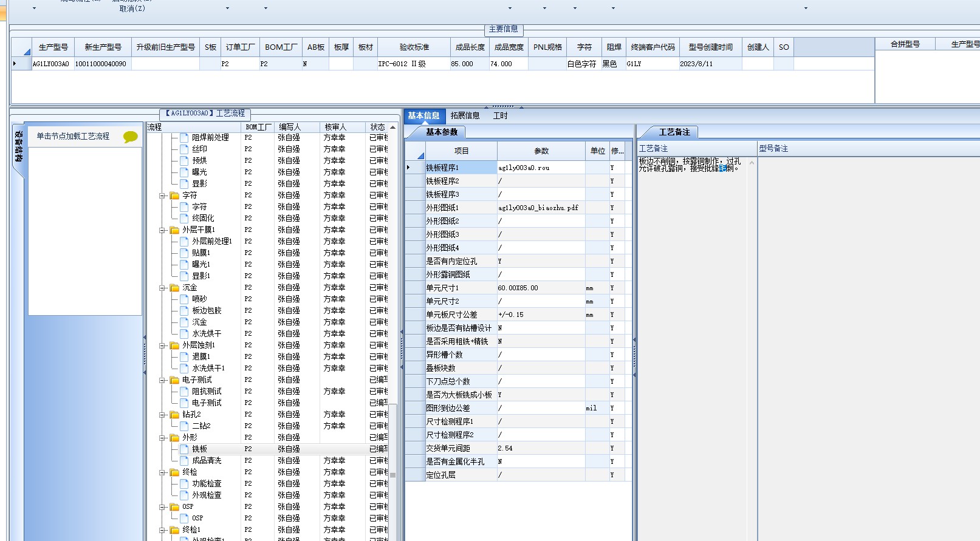980x541 pixels.
Task: Click the +/-0.15 tolerance value
Action: (541, 315)
